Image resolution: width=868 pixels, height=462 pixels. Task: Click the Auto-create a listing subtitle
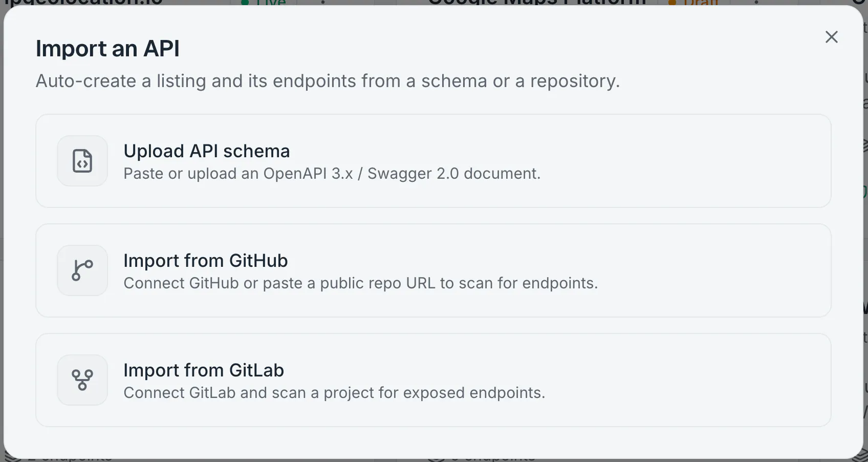point(328,81)
